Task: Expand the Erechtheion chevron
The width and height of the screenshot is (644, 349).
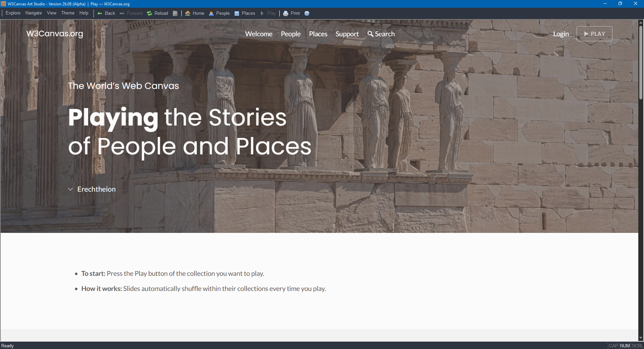Action: (70, 189)
